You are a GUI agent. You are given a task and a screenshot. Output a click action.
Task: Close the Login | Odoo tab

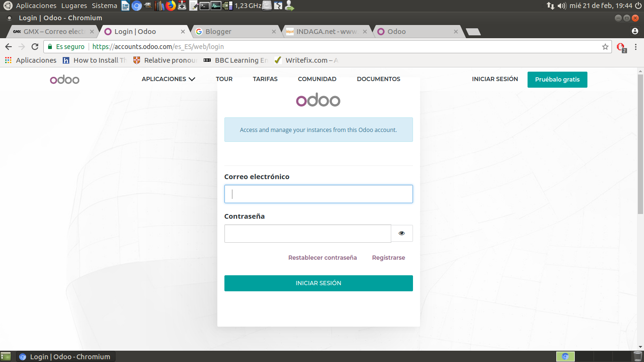pos(183,32)
